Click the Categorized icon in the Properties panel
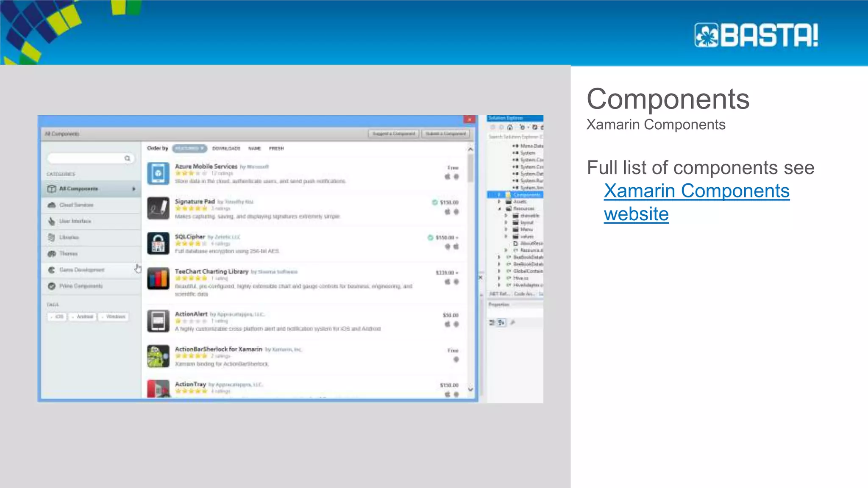Viewport: 868px width, 488px height. pyautogui.click(x=492, y=323)
